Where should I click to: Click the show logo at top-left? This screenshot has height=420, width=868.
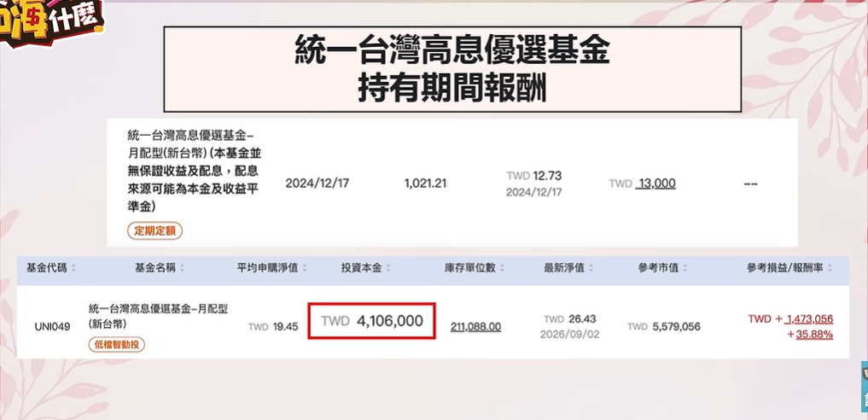[x=51, y=22]
